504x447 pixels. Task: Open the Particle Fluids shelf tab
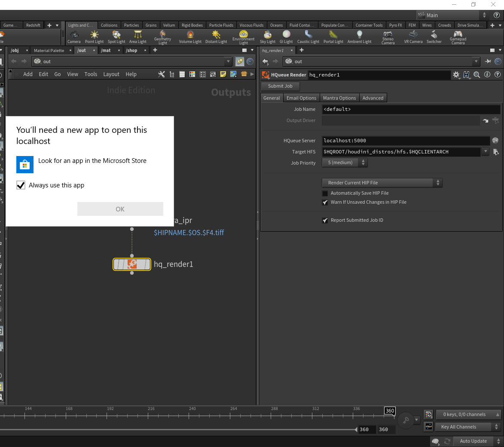[221, 25]
